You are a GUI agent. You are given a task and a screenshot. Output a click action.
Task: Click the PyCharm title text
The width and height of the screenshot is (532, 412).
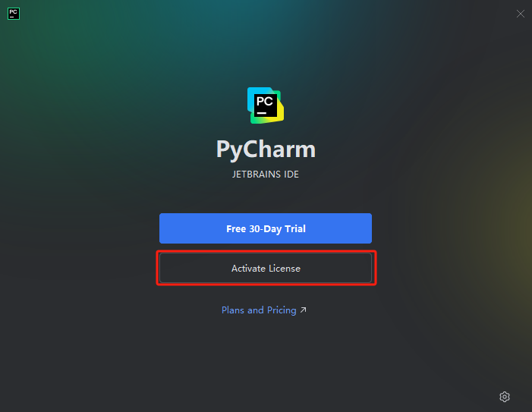point(266,149)
